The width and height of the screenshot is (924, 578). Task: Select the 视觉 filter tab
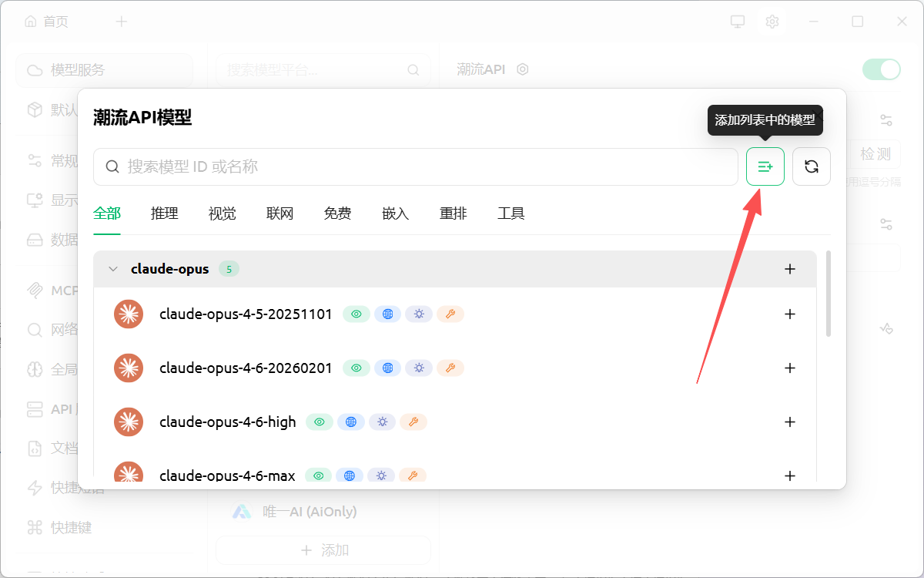click(222, 213)
